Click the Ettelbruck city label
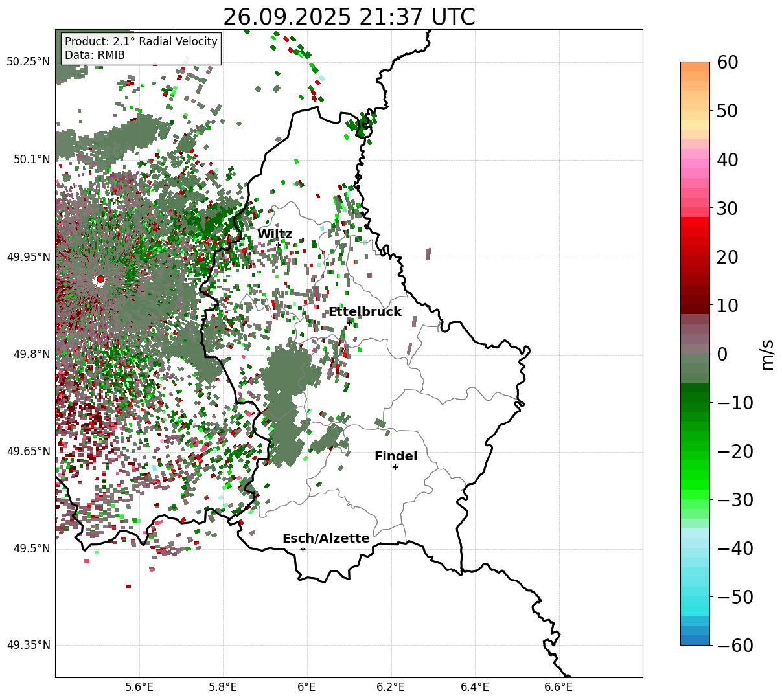This screenshot has width=782, height=700. point(365,312)
